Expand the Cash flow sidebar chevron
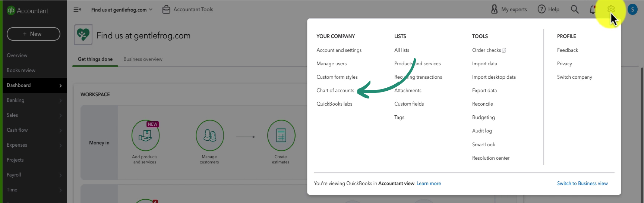Screen dimensions: 644x203 (x=61, y=130)
